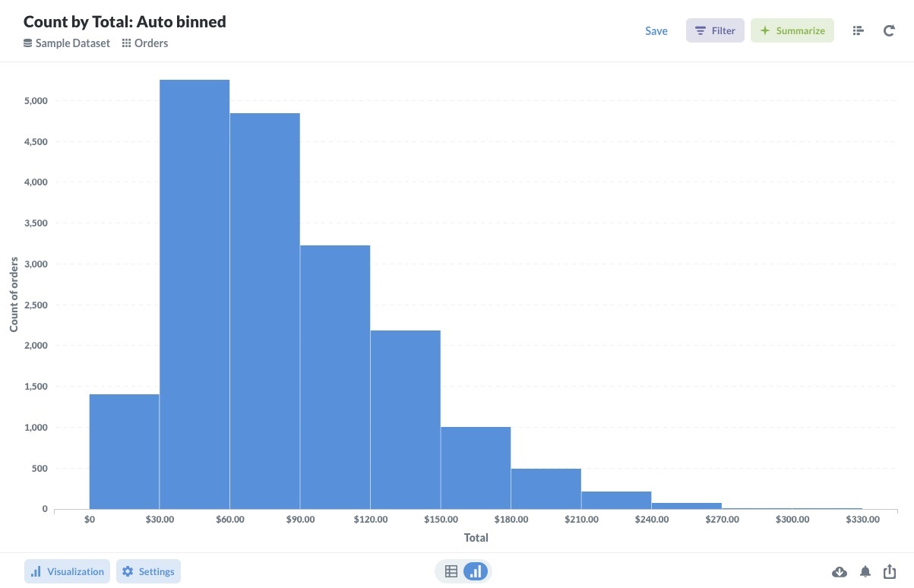Click the $150–$180 histogram bar

point(476,468)
